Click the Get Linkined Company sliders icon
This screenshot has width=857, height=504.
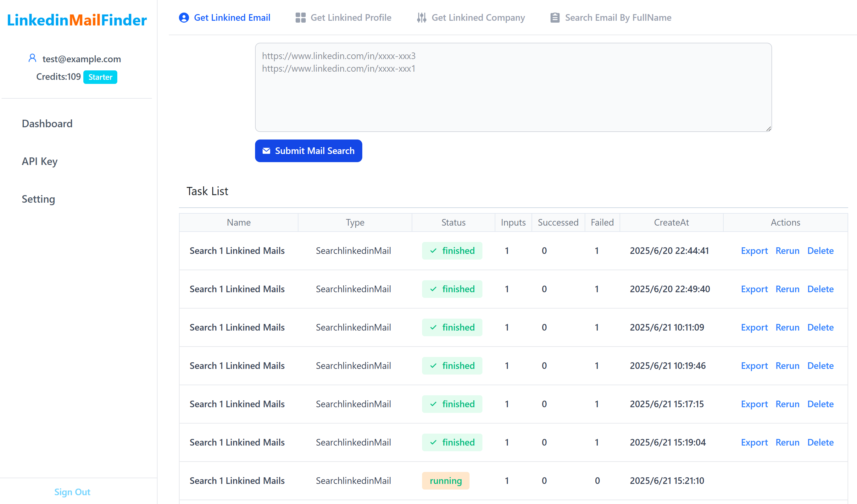422,18
